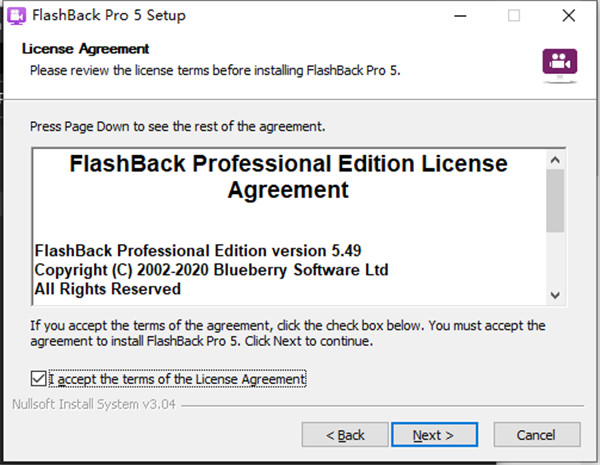This screenshot has width=600, height=465.
Task: Click the license scrollbar up arrow
Action: point(556,157)
